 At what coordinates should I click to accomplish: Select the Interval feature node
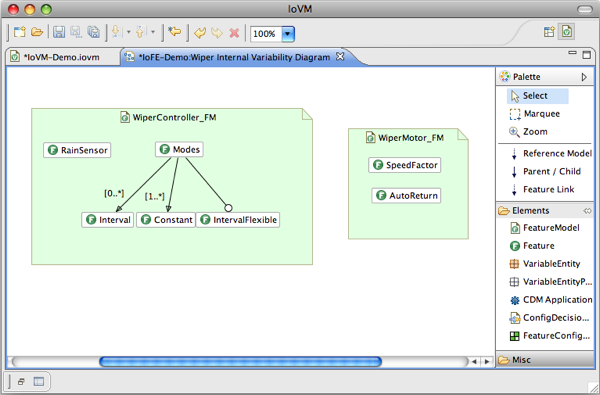coord(108,220)
